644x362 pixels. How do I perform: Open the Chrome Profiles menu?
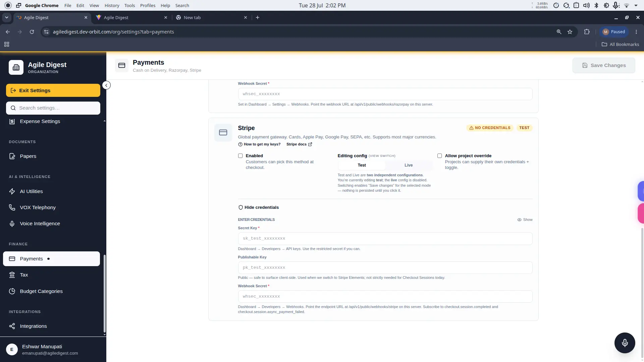(148, 5)
